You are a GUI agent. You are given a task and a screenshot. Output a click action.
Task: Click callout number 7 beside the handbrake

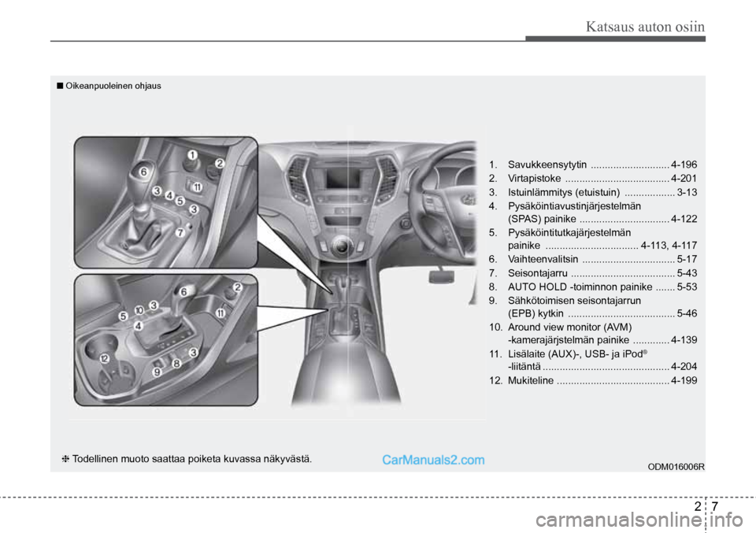180,232
